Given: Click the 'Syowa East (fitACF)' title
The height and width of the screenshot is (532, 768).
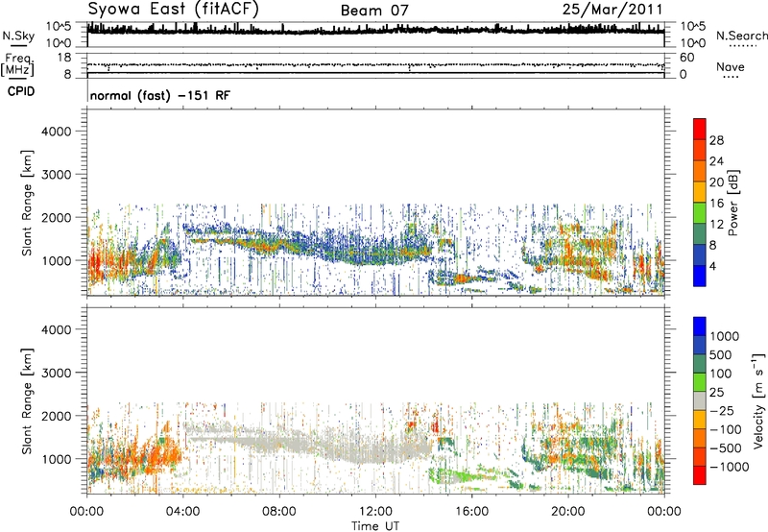Looking at the screenshot, I should tap(174, 9).
